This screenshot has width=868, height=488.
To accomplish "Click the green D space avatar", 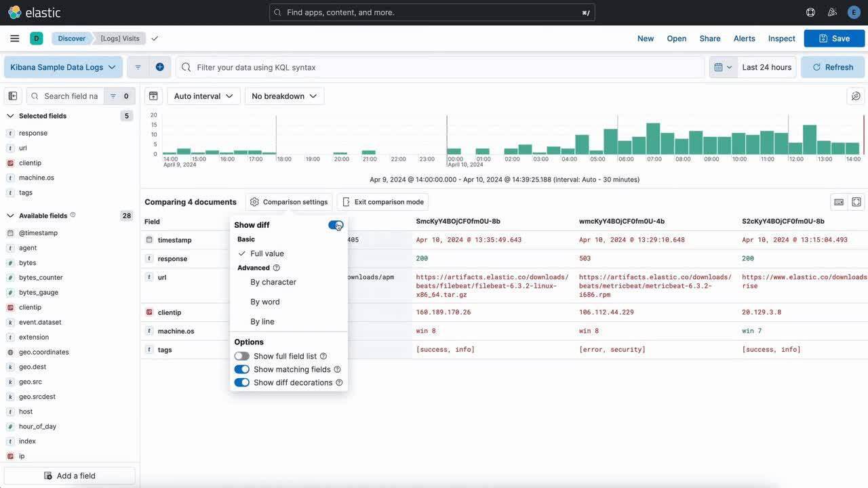I will tap(37, 39).
